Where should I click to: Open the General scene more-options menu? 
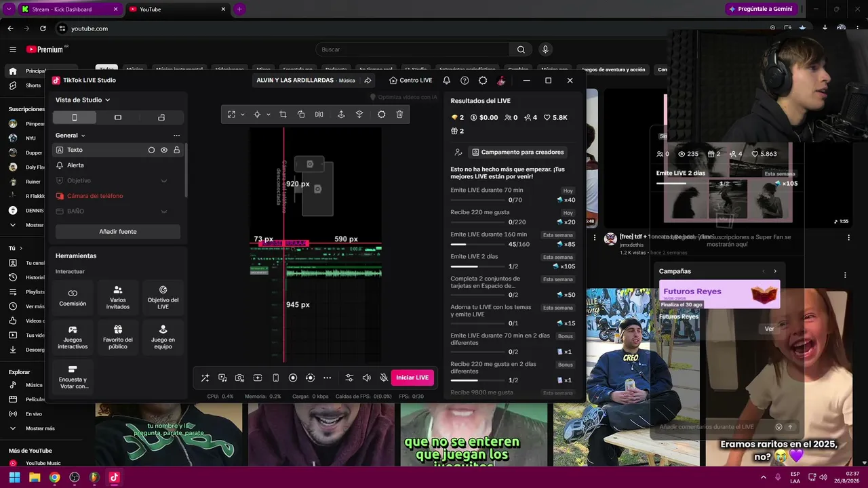(177, 136)
